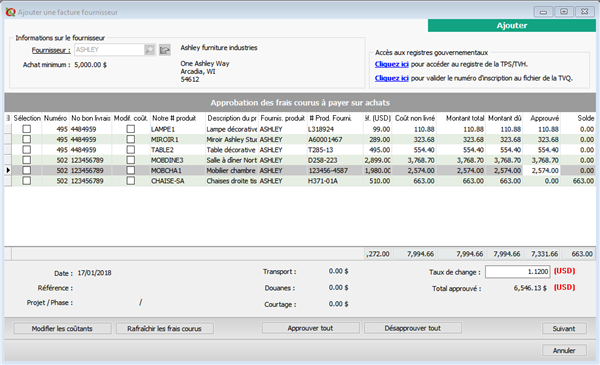Click total approuvé value 6,546.13 $
This screenshot has height=365, width=600.
click(x=530, y=288)
